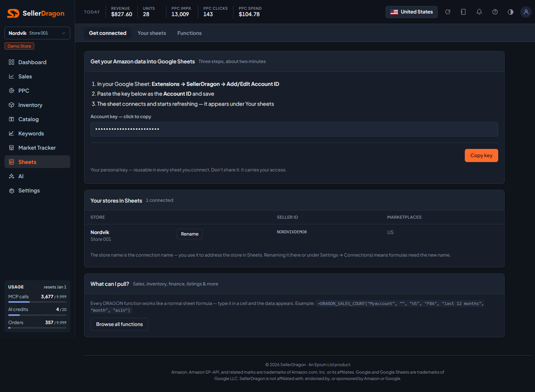Click the masked Account key field to copy
535x392 pixels.
(x=294, y=129)
